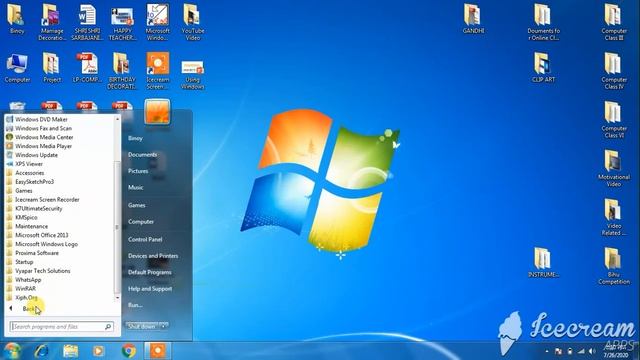
Task: Open Devices and Printers
Action: [153, 256]
